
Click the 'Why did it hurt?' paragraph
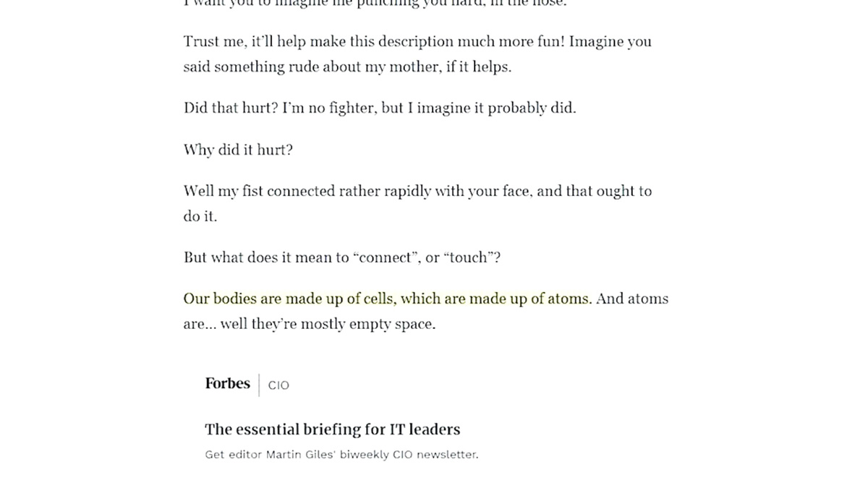pyautogui.click(x=238, y=150)
